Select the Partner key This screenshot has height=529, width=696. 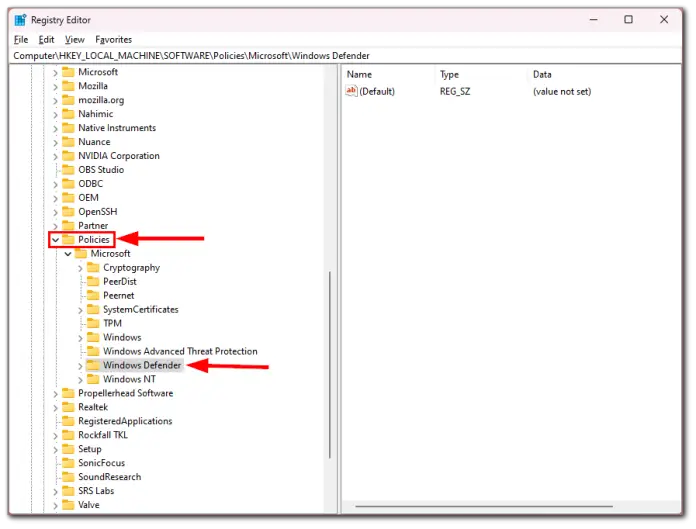93,225
